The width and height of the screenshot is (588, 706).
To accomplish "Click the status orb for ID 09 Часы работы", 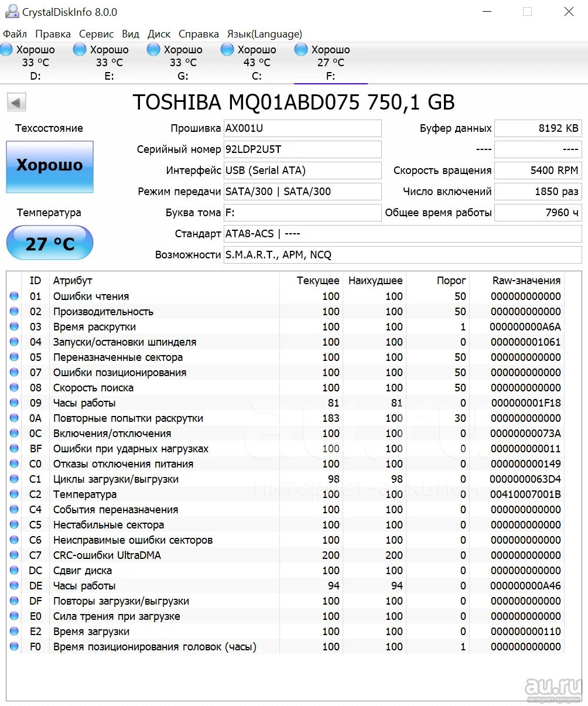I will (14, 403).
